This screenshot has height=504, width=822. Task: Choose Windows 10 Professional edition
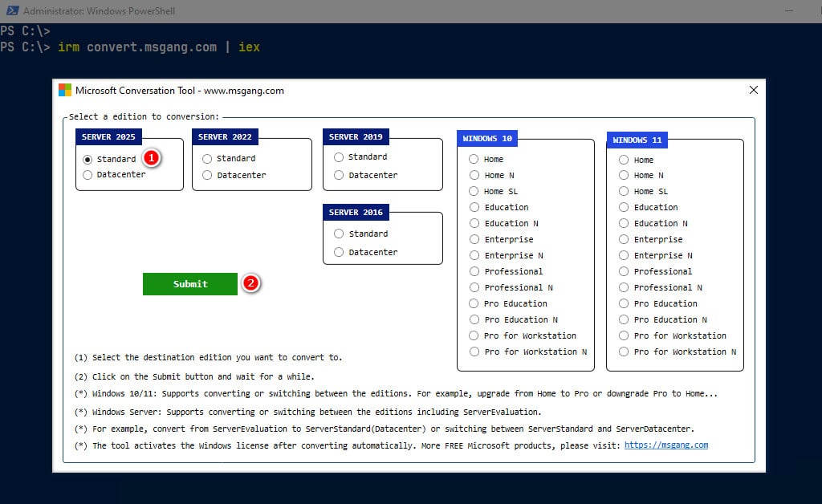(x=474, y=271)
